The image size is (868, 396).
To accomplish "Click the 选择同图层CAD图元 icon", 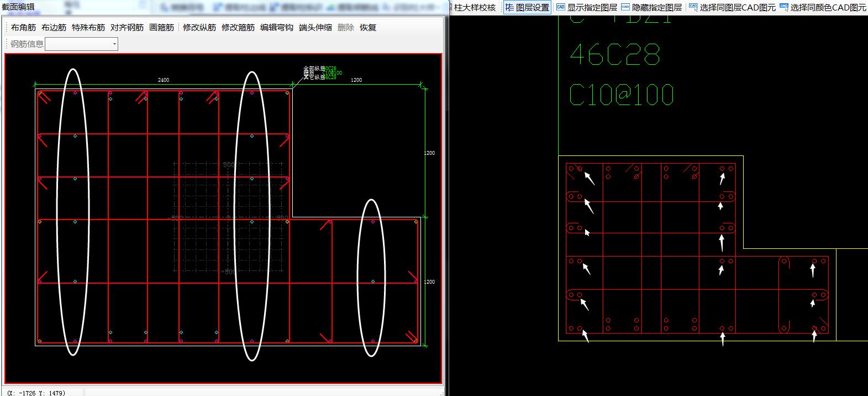I will [x=693, y=7].
